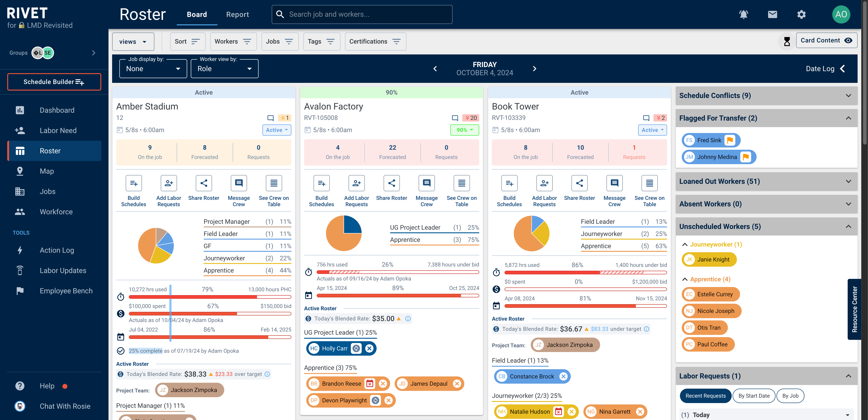Open Amber Stadium comments icon
868x420 pixels.
270,118
